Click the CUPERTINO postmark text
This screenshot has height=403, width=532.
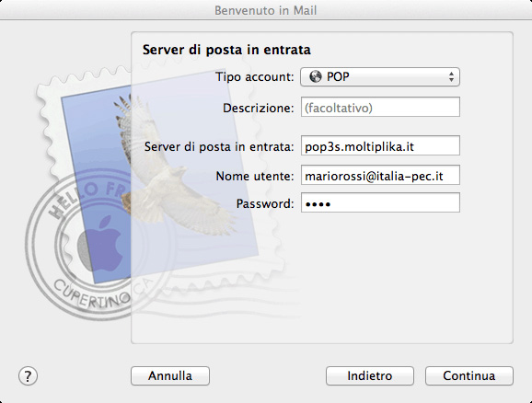92,294
